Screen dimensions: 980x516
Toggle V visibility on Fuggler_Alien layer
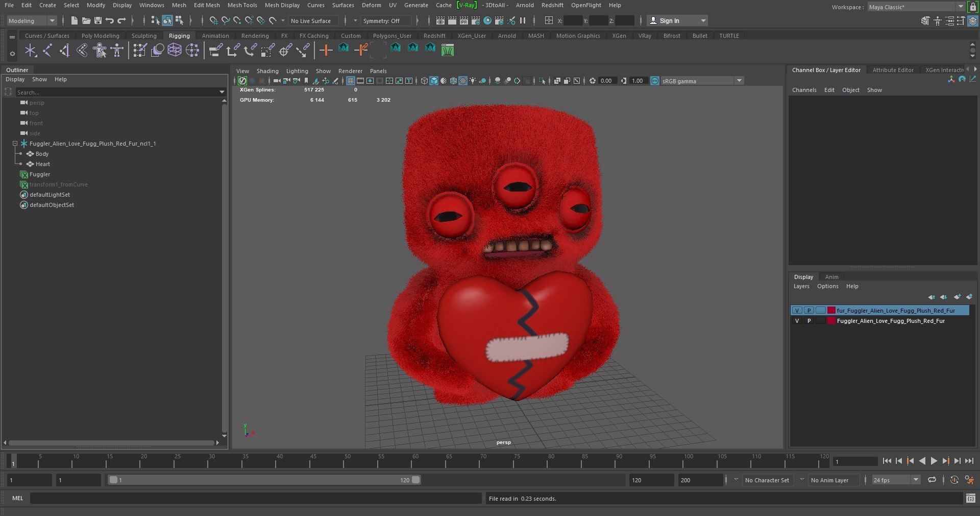pyautogui.click(x=797, y=321)
